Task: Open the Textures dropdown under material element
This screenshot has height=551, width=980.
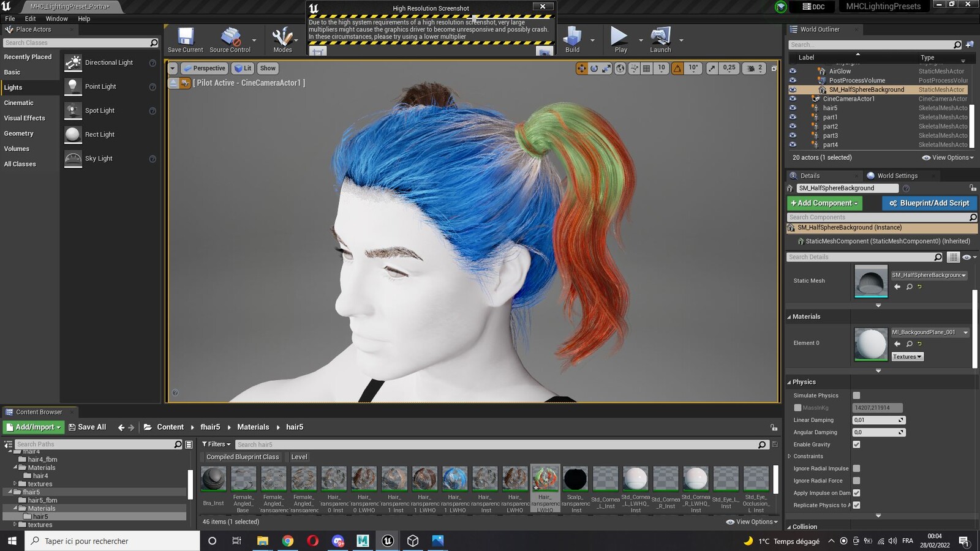Action: 907,357
